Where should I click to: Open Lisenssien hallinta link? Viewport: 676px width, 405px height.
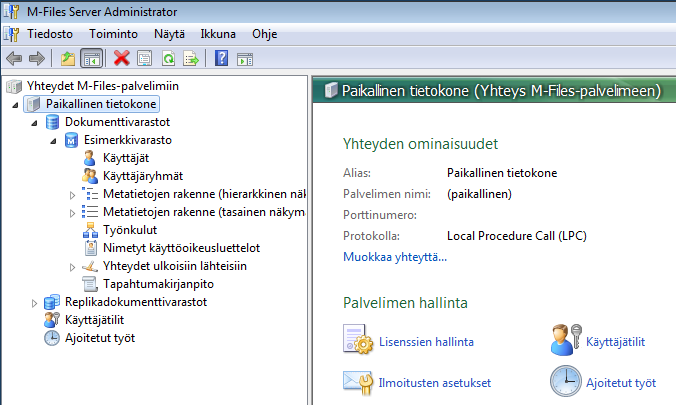[426, 342]
